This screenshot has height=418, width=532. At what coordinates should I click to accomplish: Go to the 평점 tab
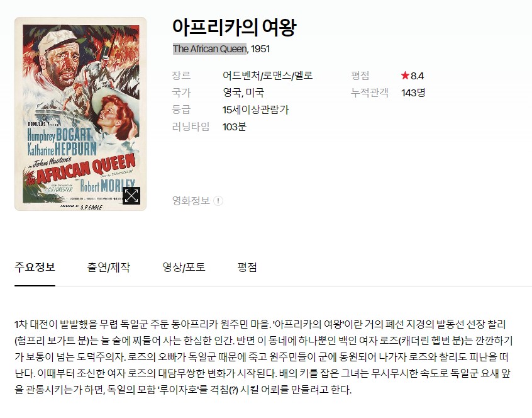click(x=247, y=268)
